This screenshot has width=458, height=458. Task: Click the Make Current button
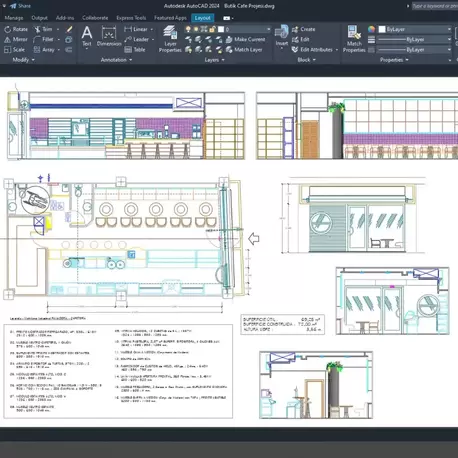click(245, 39)
